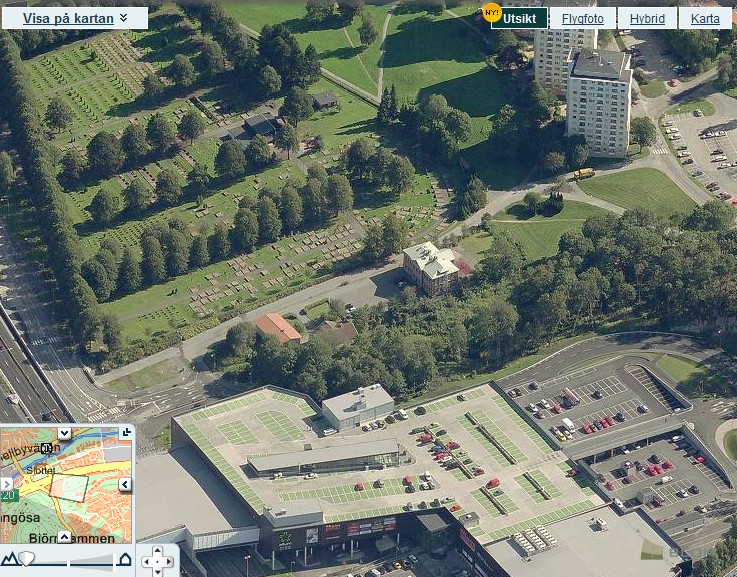Click the house zoom-in icon
This screenshot has height=577, width=737.
click(125, 559)
